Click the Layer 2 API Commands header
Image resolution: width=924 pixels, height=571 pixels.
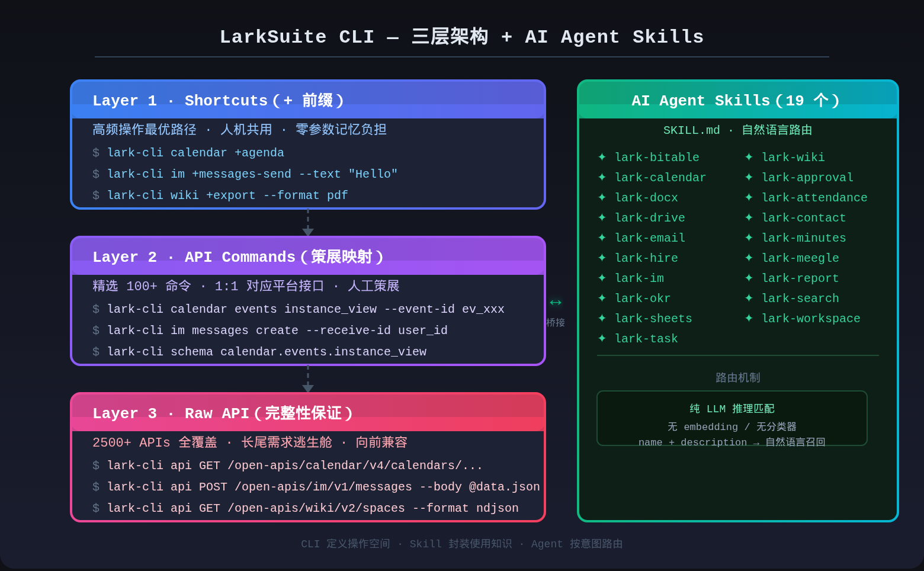[x=308, y=256]
